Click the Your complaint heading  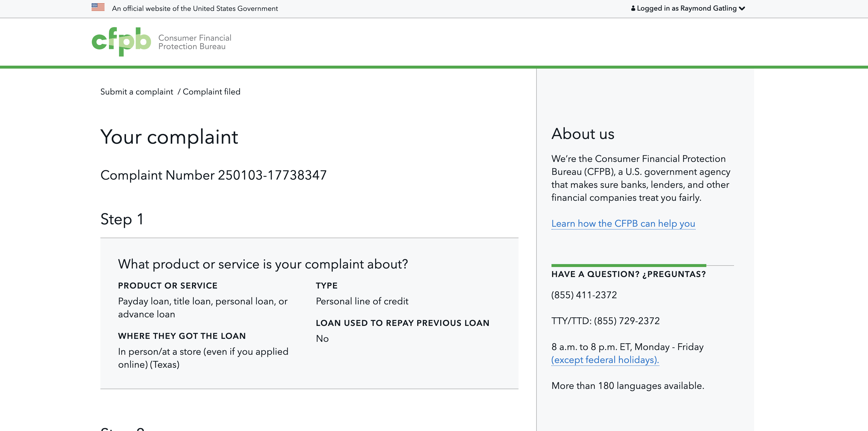point(169,137)
